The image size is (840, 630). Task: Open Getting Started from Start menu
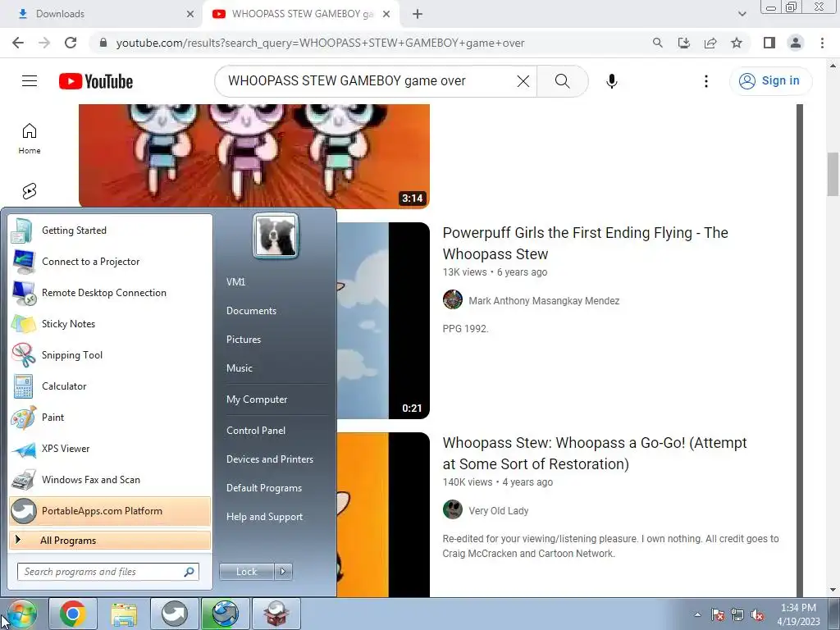[x=110, y=231]
